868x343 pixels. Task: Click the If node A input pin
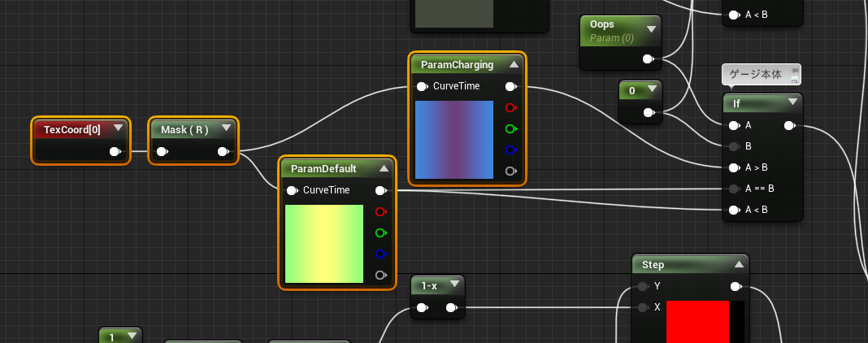point(735,126)
